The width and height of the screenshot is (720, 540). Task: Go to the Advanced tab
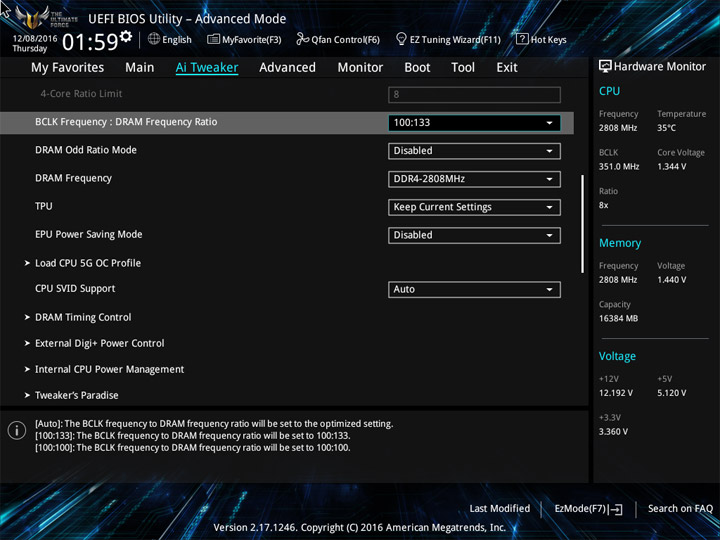click(287, 68)
